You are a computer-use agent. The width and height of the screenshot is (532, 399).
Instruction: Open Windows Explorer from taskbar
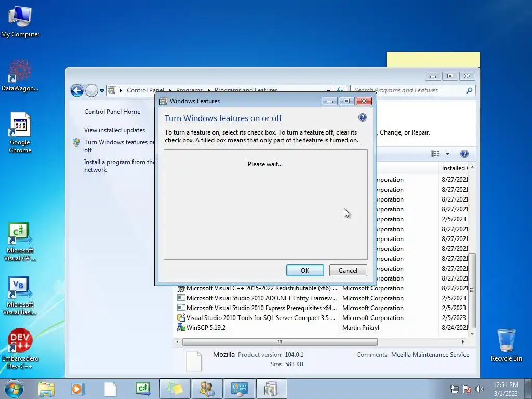tap(46, 389)
